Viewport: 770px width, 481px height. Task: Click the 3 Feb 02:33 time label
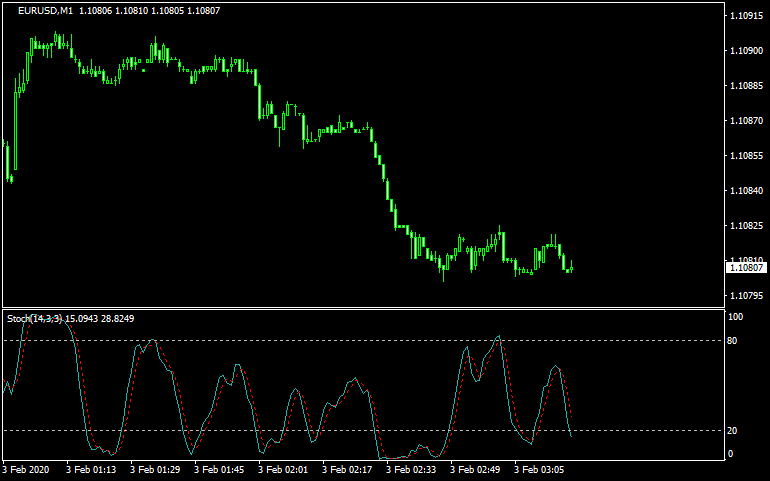tap(411, 470)
